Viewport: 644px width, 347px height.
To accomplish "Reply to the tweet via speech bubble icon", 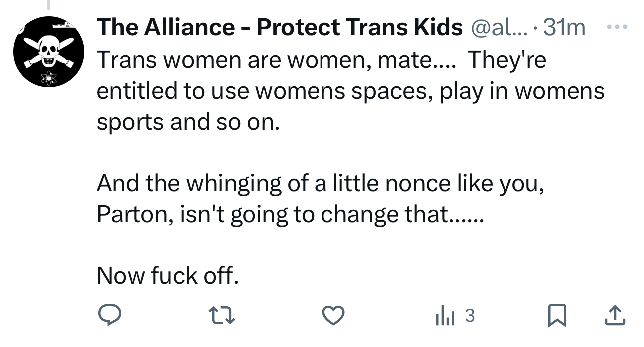I will point(108,315).
